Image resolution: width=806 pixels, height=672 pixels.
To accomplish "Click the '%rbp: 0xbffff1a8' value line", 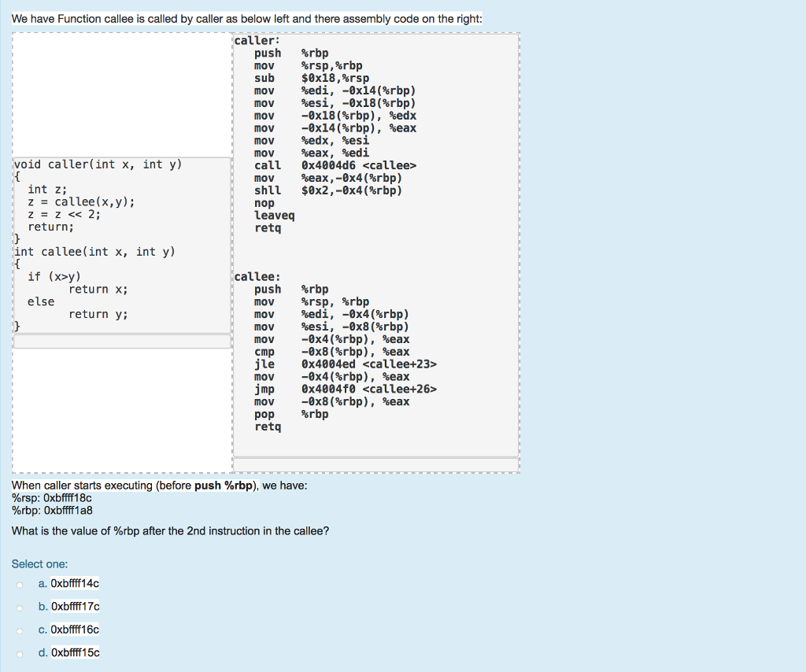I will point(52,510).
